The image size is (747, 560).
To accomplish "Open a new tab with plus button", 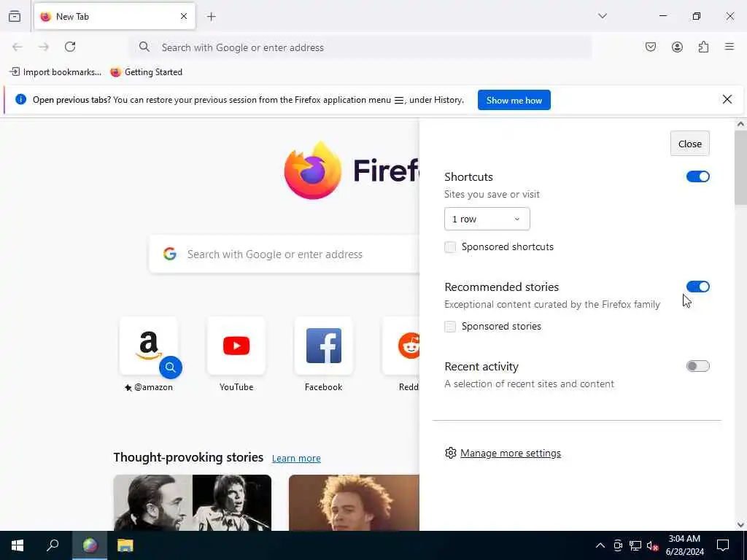I will tap(212, 17).
